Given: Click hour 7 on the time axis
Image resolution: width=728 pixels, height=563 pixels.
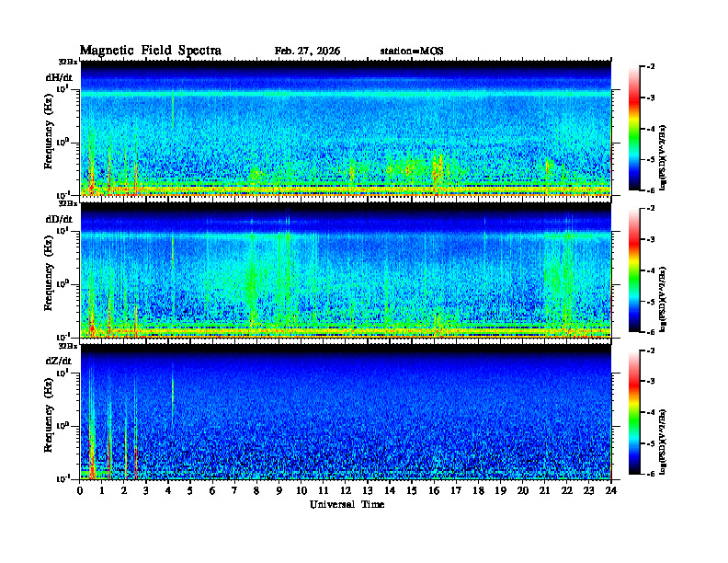Looking at the screenshot, I should pyautogui.click(x=234, y=491).
